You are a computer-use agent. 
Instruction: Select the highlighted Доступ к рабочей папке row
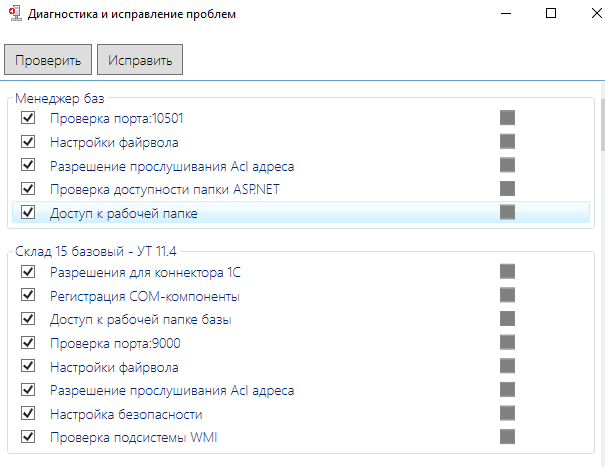[301, 212]
